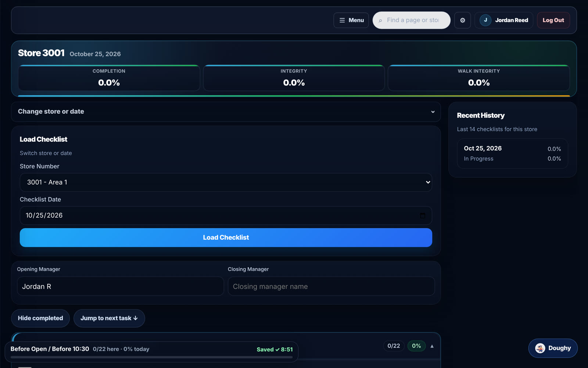Viewport: 588px width, 368px height.
Task: Click the search magnifier icon
Action: click(x=380, y=21)
